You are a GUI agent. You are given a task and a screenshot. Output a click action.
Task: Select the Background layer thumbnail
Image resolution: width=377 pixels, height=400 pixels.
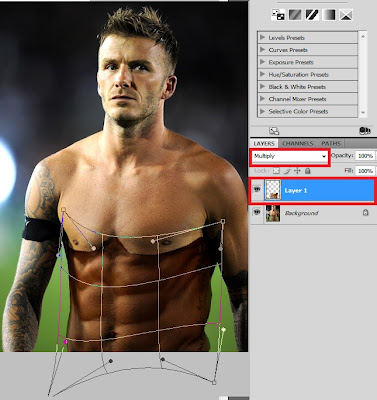coord(273,213)
